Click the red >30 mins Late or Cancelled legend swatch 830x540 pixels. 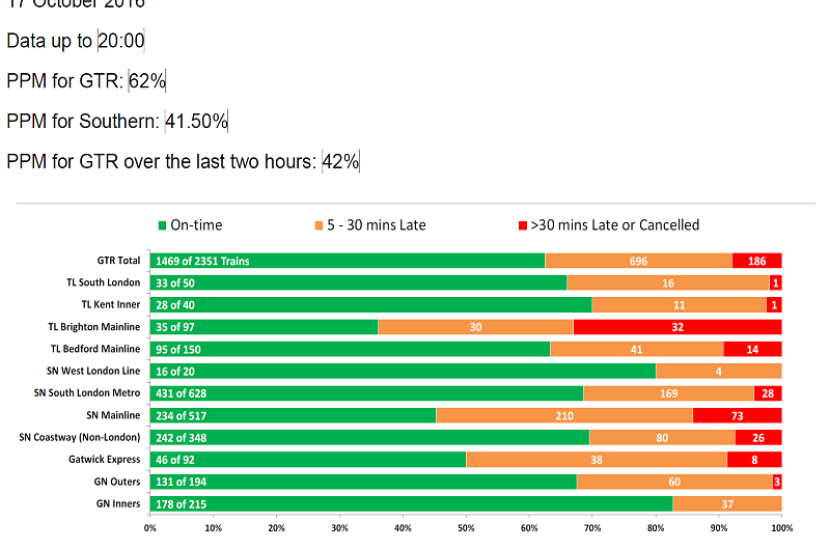pyautogui.click(x=522, y=226)
